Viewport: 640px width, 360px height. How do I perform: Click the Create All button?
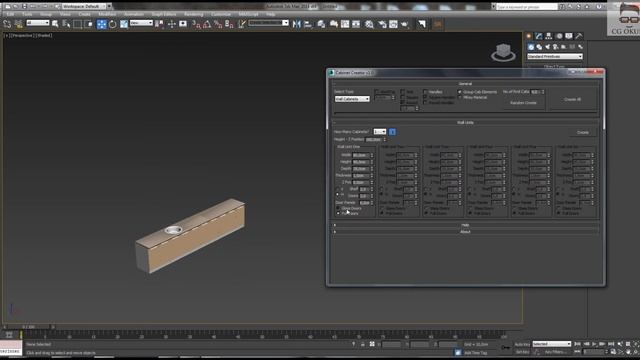point(572,99)
